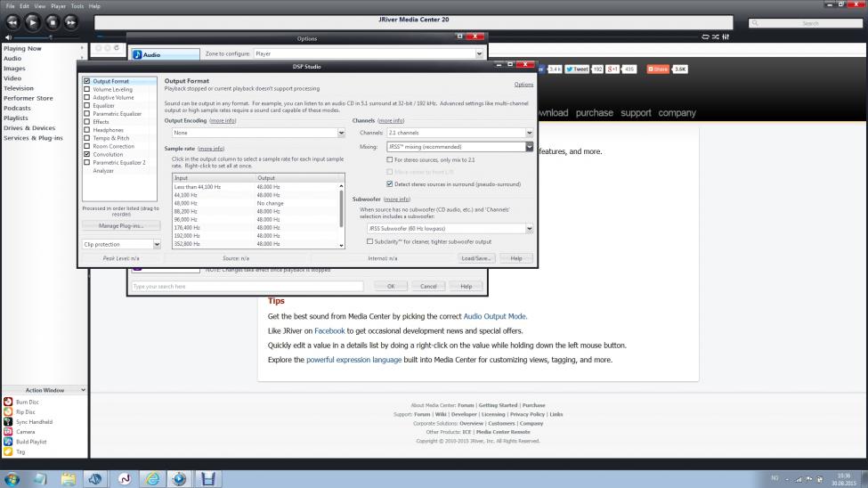This screenshot has height=488, width=868.
Task: Open the JRSS Subwoofer lowpass dropdown
Action: point(450,228)
